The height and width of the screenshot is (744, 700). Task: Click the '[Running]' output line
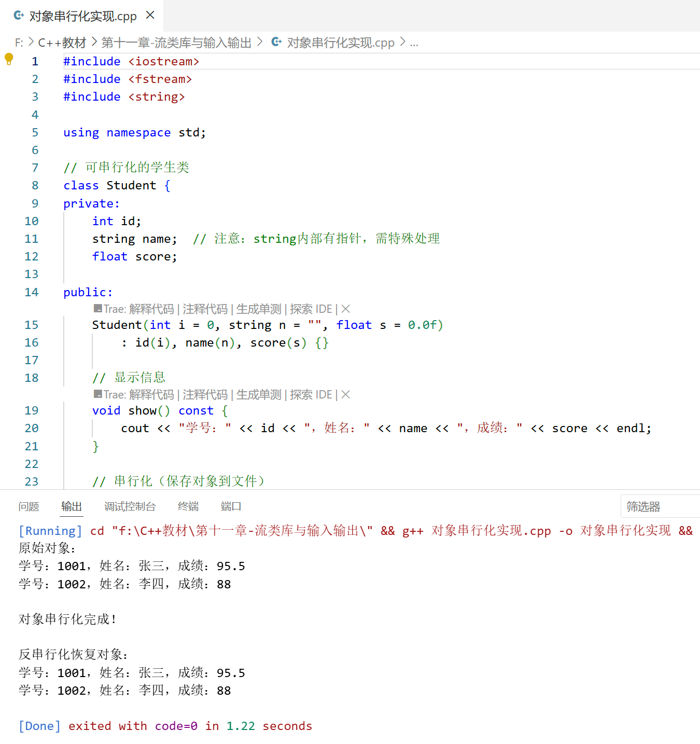(x=356, y=531)
